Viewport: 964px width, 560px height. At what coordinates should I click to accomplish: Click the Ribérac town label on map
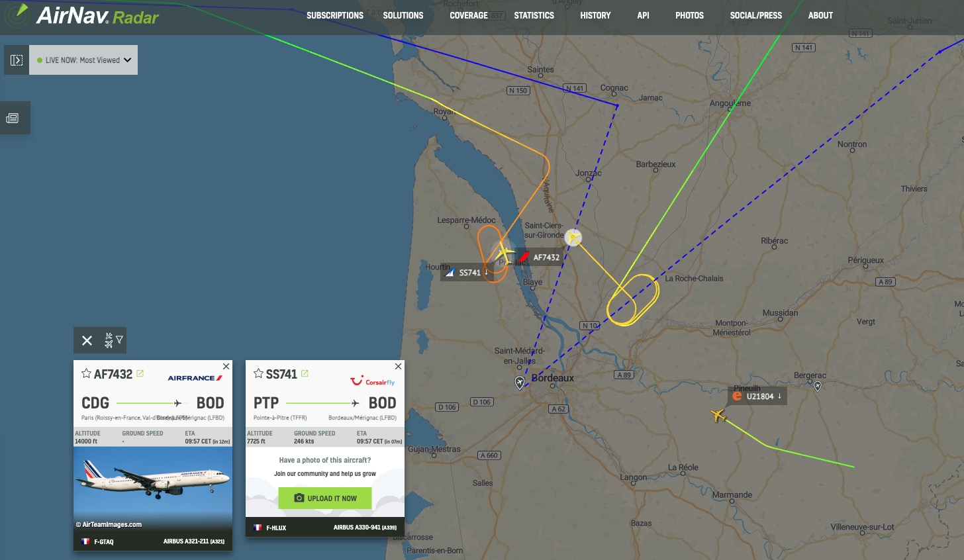[775, 241]
